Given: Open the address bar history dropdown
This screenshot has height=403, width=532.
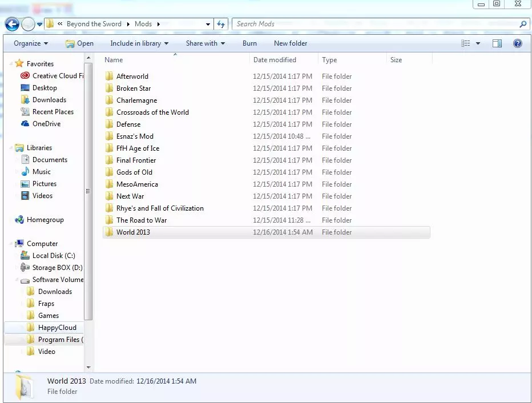Looking at the screenshot, I should pyautogui.click(x=208, y=25).
